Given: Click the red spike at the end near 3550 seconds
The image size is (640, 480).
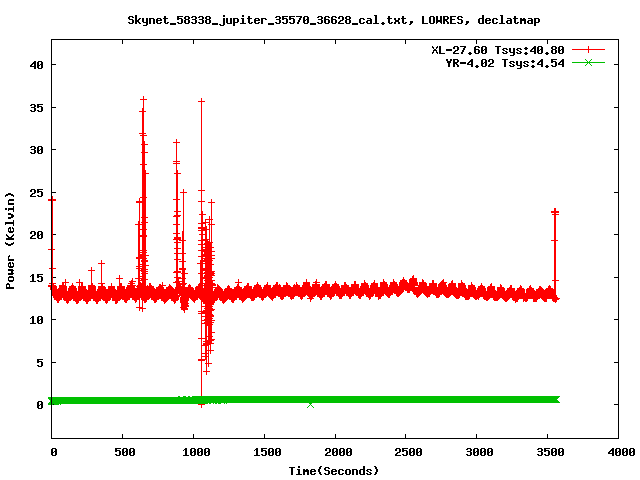Looking at the screenshot, I should (x=555, y=253).
